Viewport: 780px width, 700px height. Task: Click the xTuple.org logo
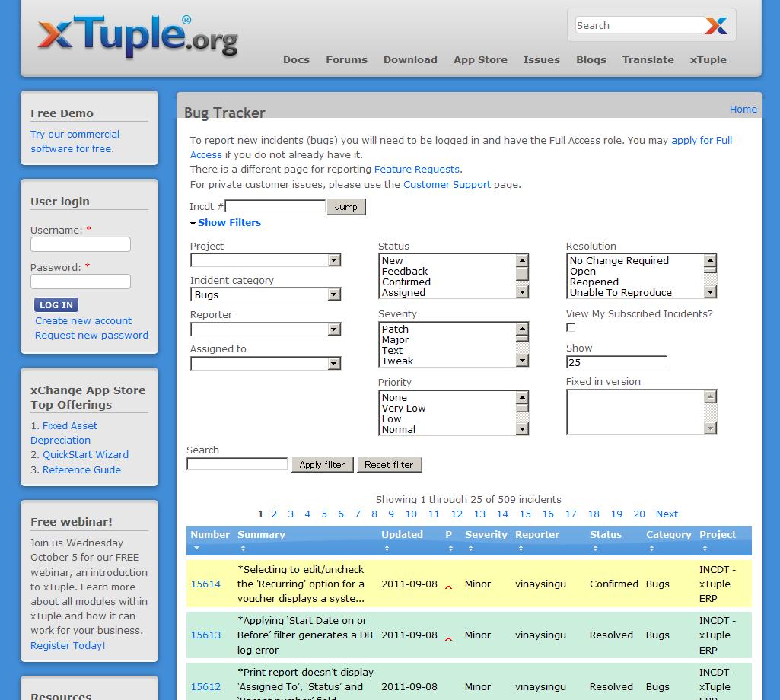[x=137, y=35]
